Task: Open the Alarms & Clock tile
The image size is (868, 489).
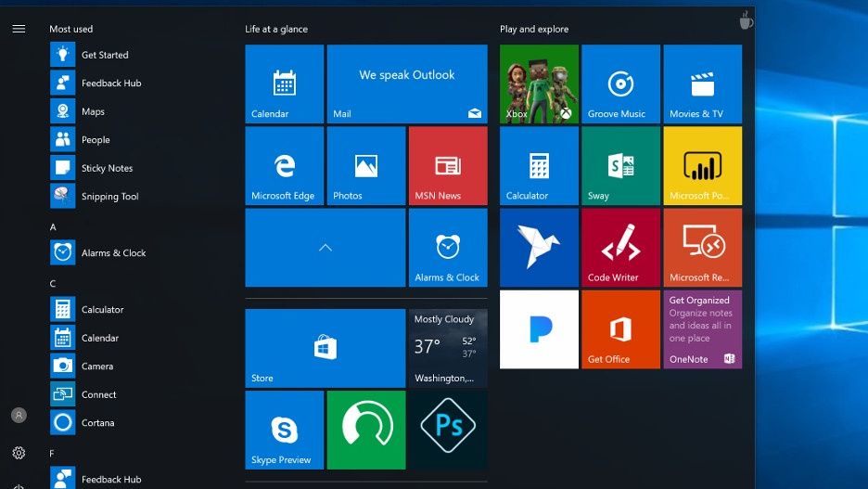Action: tap(449, 248)
